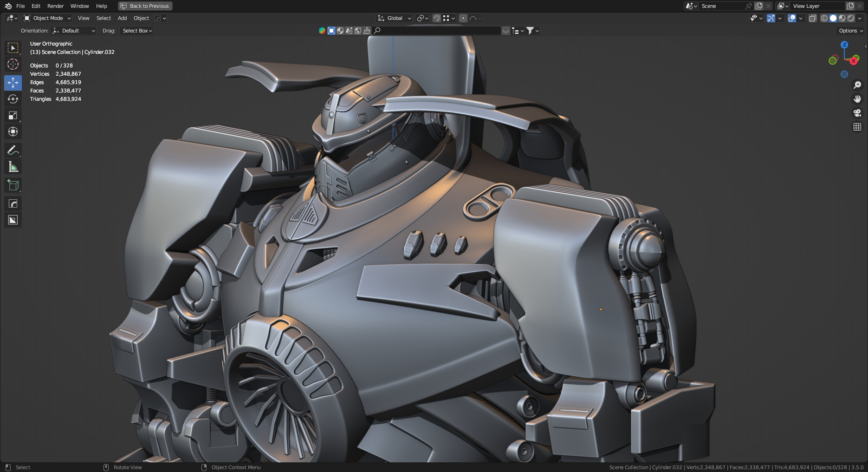This screenshot has width=868, height=472.
Task: Select the Transform tool
Action: tap(13, 131)
